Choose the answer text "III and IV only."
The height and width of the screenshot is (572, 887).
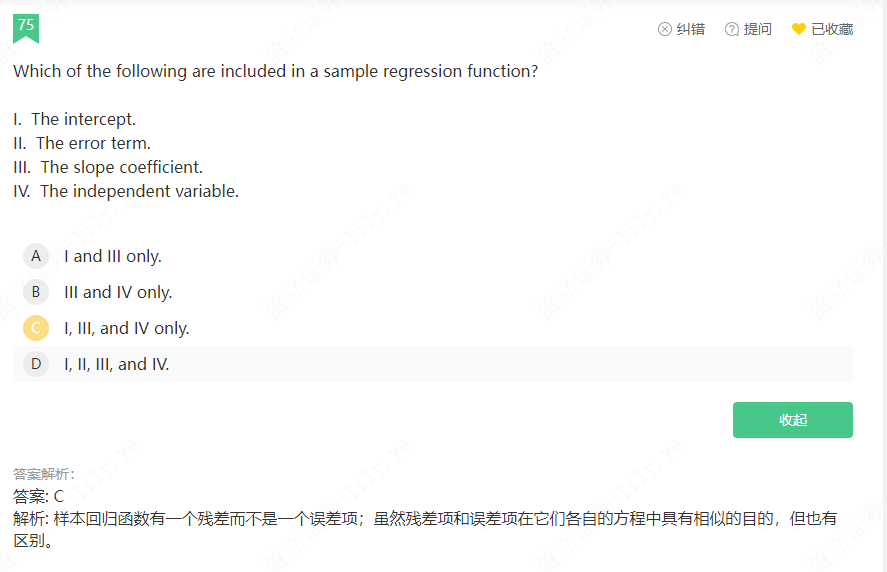coord(118,292)
